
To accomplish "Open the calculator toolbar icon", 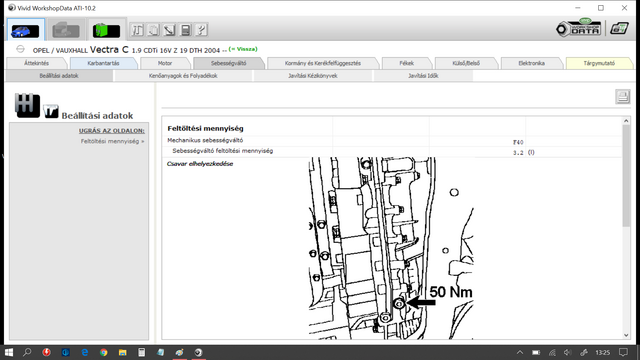I will pyautogui.click(x=185, y=30).
